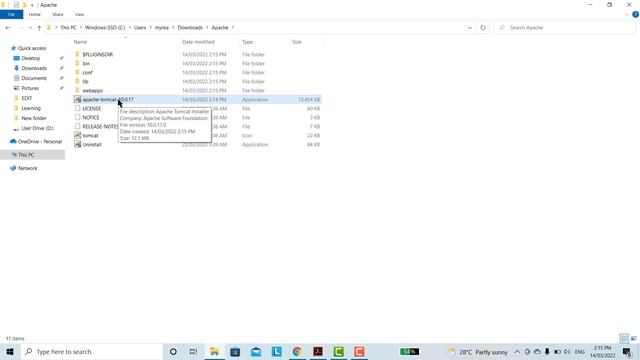Jump to Downloads in the breadcrumb
Viewport: 640px width, 360px height.
point(190,28)
